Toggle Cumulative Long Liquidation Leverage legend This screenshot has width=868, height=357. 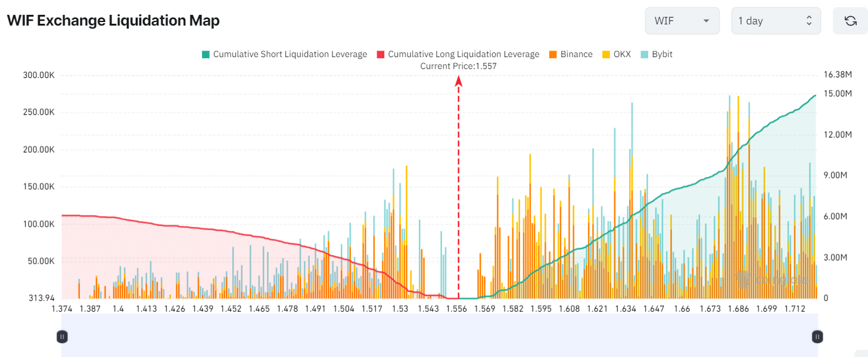pos(458,54)
